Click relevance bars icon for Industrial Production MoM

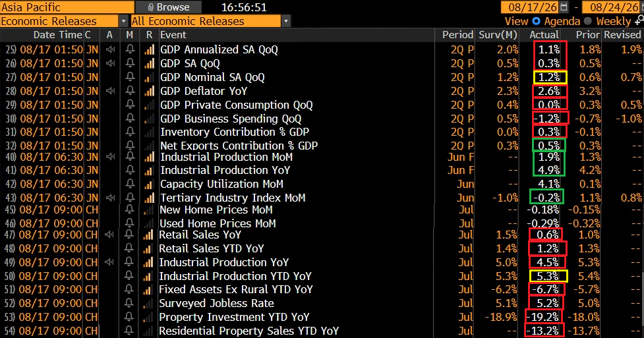(149, 157)
